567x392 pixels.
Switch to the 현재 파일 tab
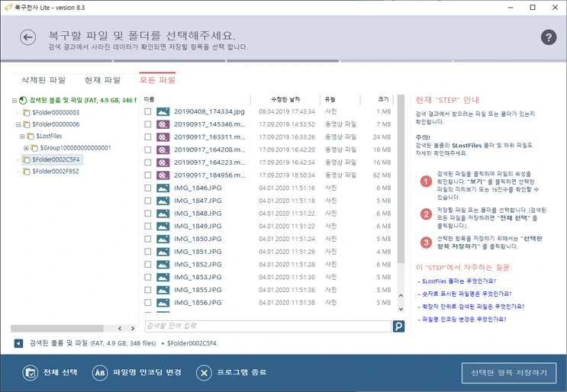click(x=102, y=80)
